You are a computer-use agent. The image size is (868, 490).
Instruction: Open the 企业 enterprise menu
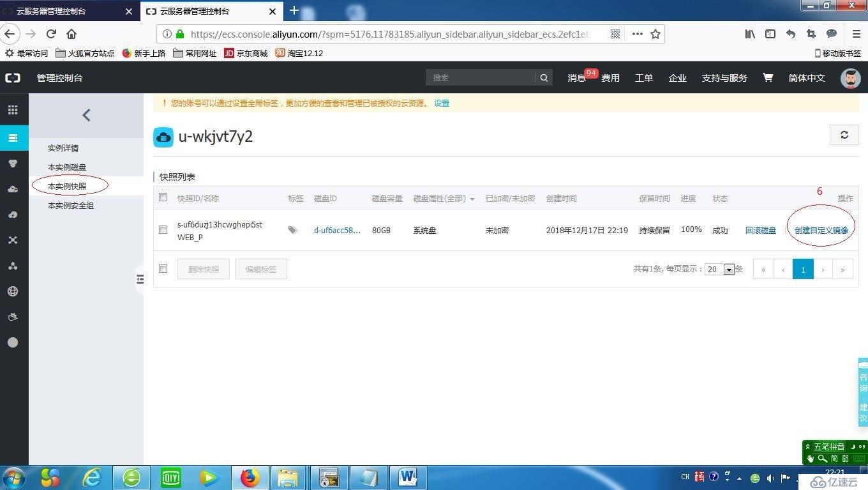pos(677,78)
